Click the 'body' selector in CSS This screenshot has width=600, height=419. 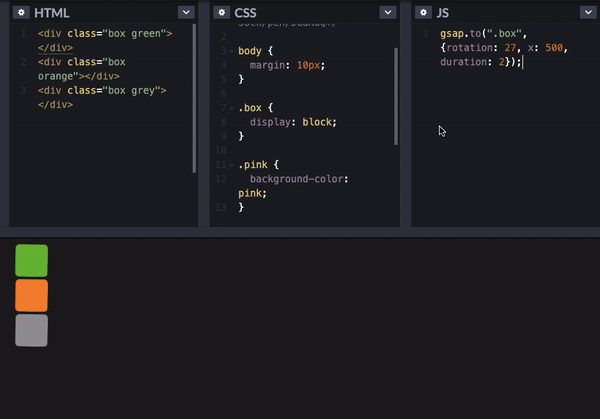point(250,51)
